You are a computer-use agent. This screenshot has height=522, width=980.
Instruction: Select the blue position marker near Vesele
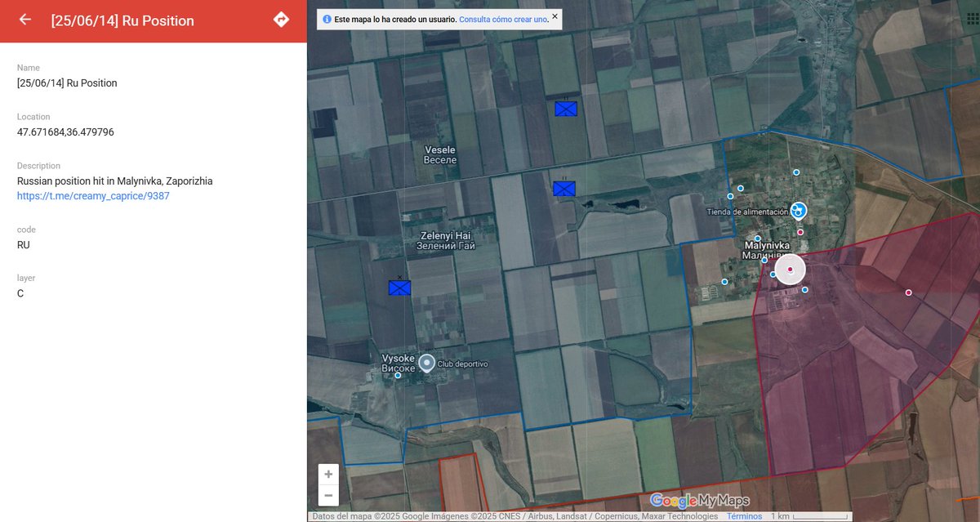[x=565, y=108]
